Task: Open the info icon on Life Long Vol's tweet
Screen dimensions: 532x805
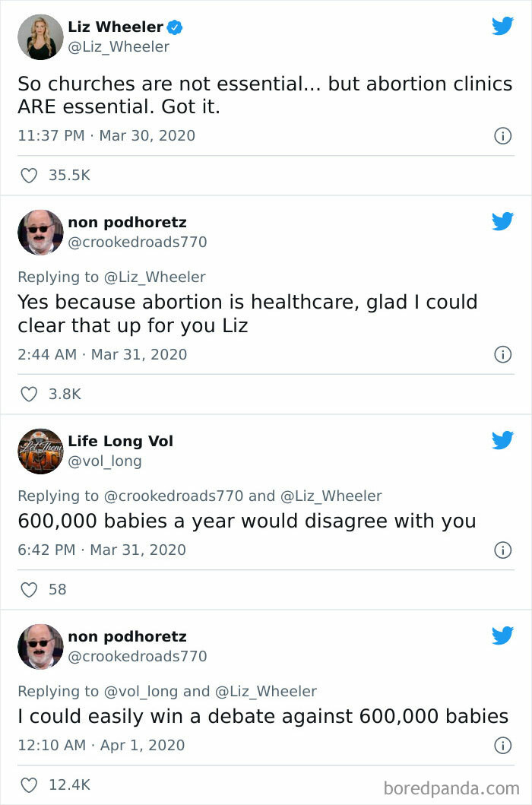Action: click(502, 550)
